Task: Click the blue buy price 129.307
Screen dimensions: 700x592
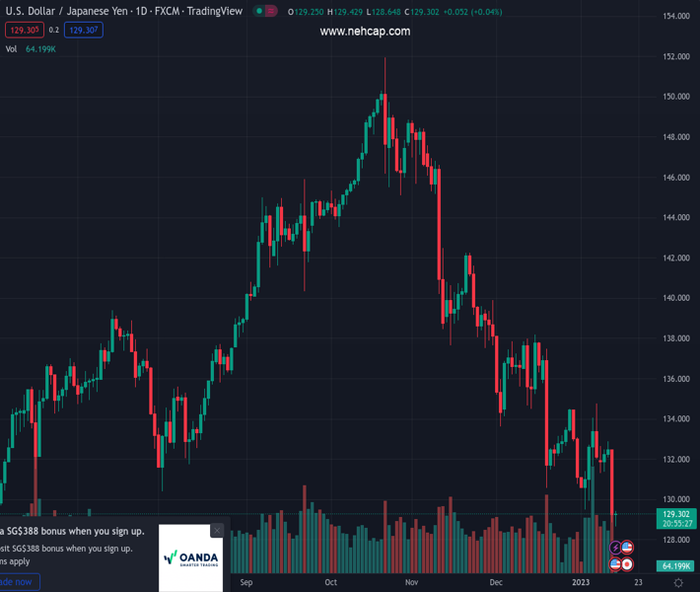Action: point(83,31)
